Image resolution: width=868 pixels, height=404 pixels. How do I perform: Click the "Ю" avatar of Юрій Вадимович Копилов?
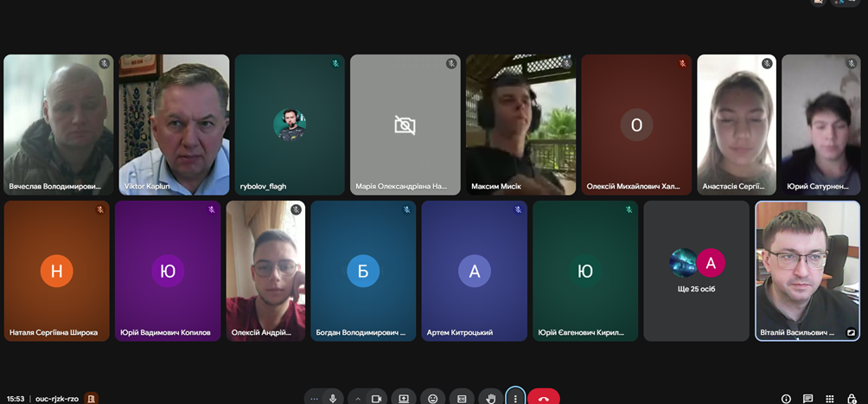click(168, 271)
